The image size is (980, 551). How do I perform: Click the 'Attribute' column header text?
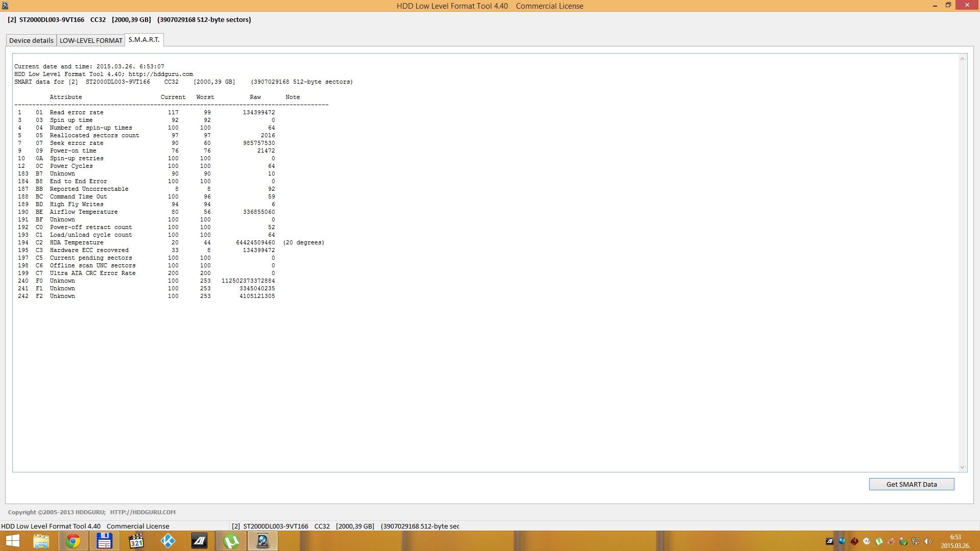pos(66,97)
